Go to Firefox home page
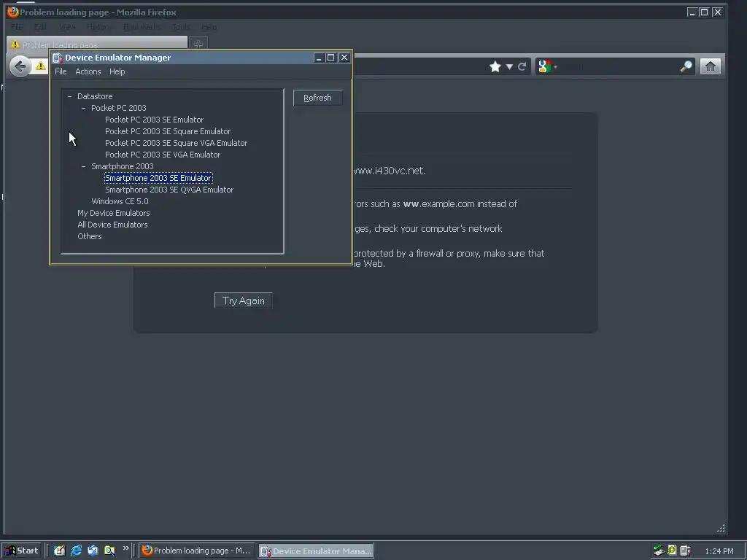Image resolution: width=747 pixels, height=560 pixels. [x=711, y=66]
